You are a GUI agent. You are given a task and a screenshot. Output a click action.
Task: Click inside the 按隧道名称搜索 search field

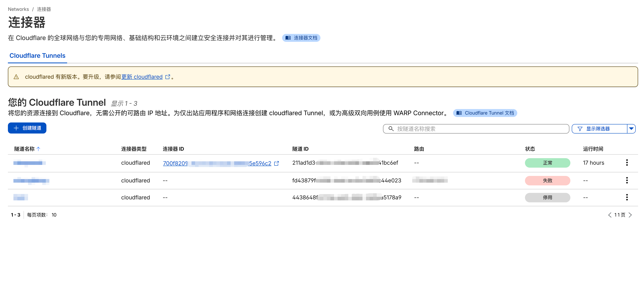pos(475,129)
